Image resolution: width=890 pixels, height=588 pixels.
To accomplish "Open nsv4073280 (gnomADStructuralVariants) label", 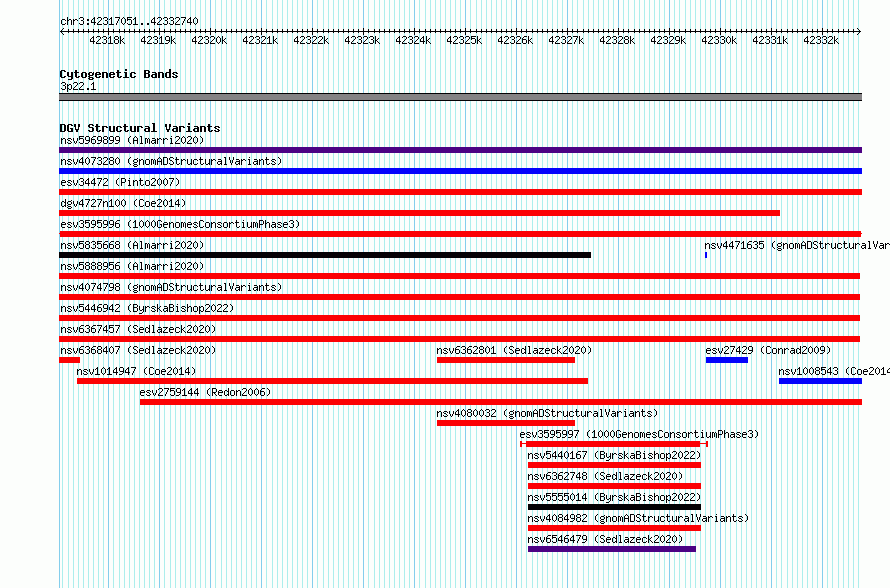I will click(x=171, y=161).
